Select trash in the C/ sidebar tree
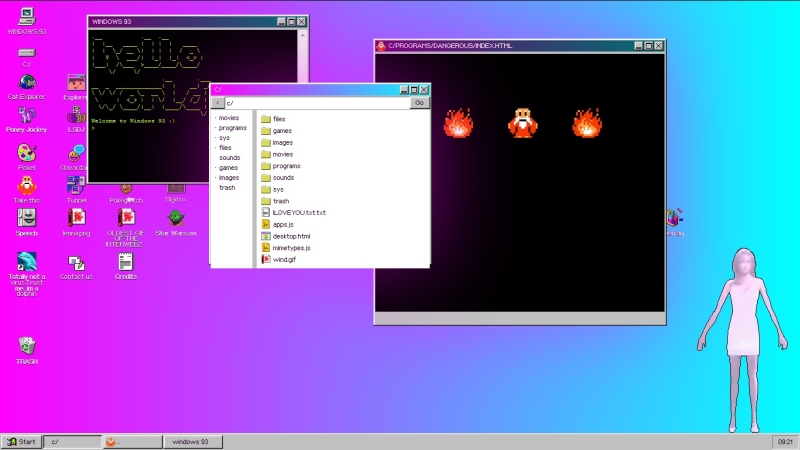The width and height of the screenshot is (800, 450). click(x=227, y=188)
